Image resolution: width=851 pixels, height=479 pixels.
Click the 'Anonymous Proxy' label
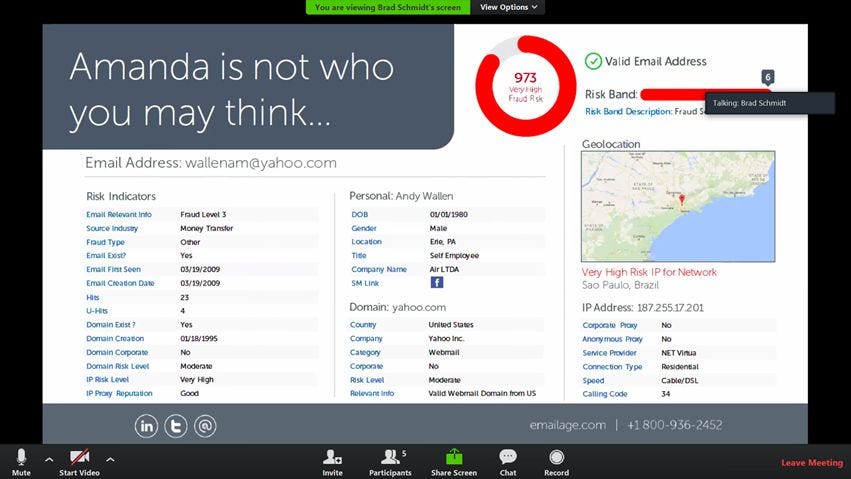click(x=612, y=339)
